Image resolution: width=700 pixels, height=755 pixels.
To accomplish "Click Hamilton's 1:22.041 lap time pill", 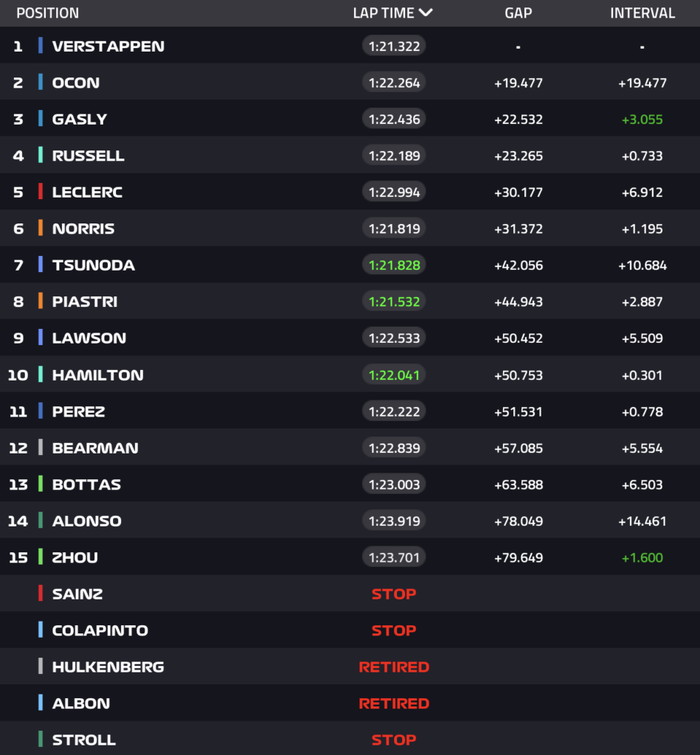I will click(394, 375).
